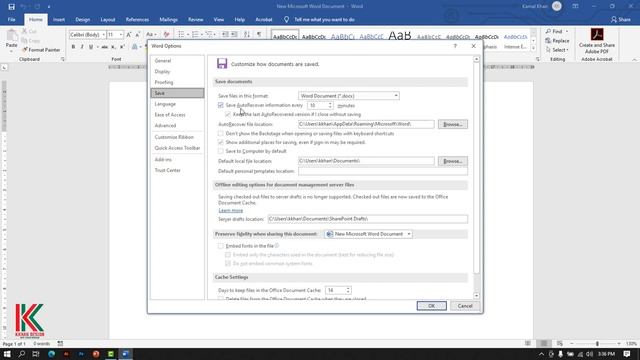640x360 pixels.
Task: Open the Windows Start menu
Action: click(7, 354)
